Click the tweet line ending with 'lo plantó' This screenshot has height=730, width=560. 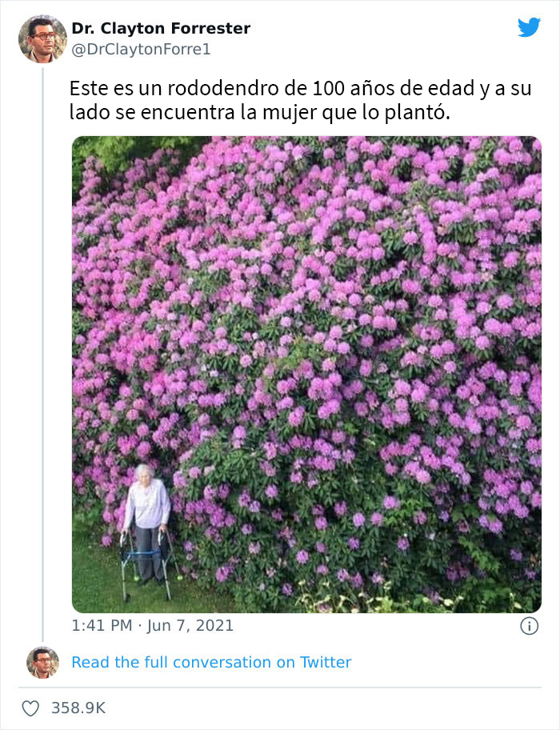260,113
